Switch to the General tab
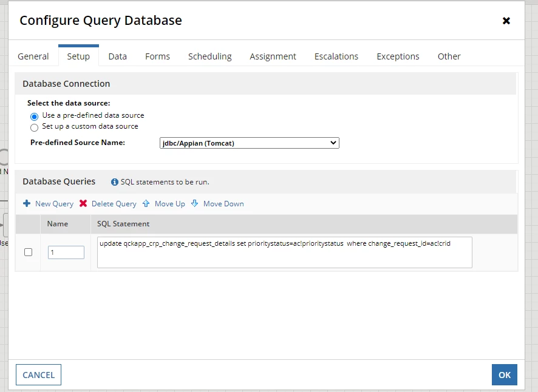Viewport: 538px width, 392px height. (x=33, y=56)
